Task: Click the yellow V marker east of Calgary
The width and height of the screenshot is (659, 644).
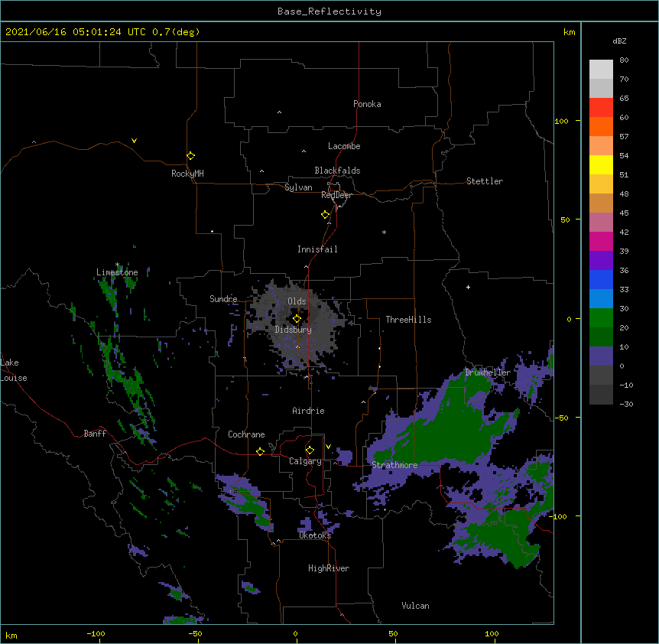Action: click(x=328, y=447)
